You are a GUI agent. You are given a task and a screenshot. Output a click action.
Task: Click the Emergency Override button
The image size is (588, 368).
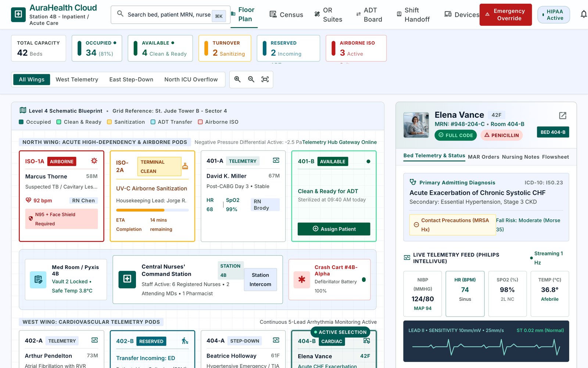click(506, 15)
